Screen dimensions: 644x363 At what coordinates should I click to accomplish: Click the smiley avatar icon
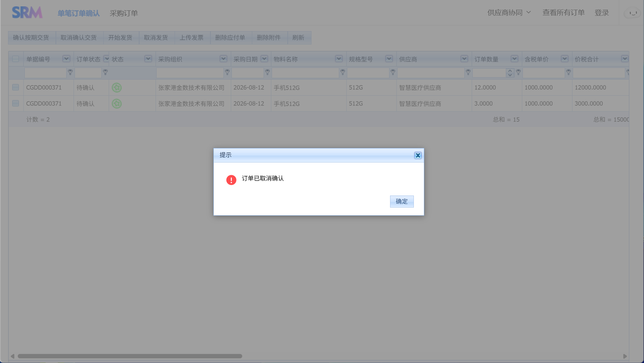[633, 13]
